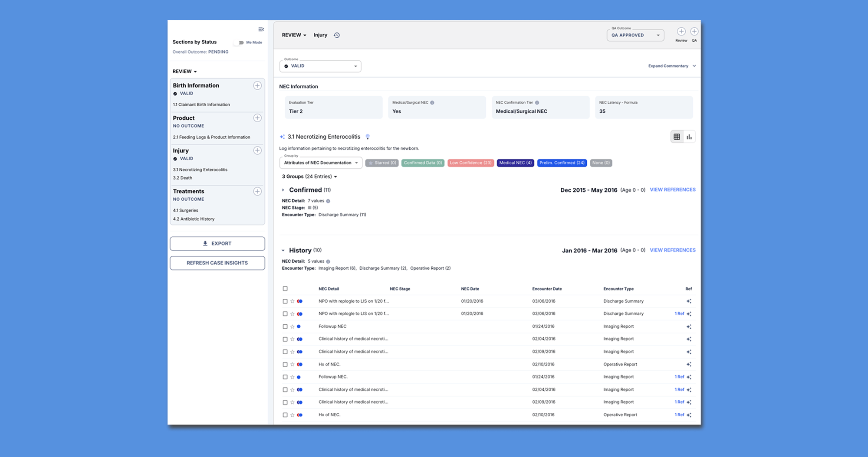Image resolution: width=868 pixels, height=457 pixels.
Task: Open the Injury history clock icon
Action: pos(337,35)
